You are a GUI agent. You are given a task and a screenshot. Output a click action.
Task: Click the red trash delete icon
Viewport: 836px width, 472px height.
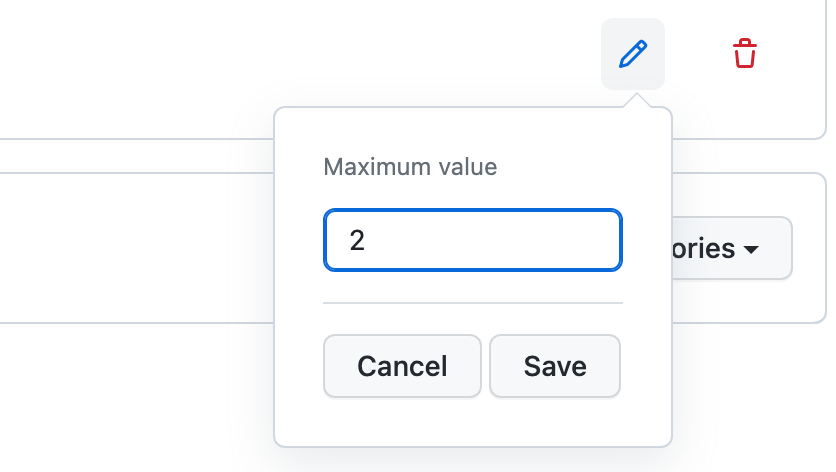coord(744,54)
